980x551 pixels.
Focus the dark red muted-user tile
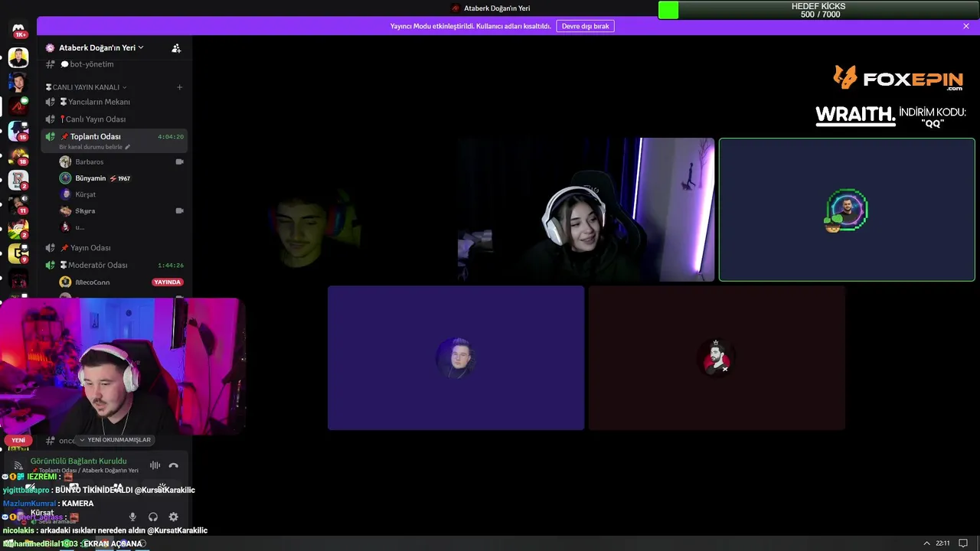[x=717, y=358]
